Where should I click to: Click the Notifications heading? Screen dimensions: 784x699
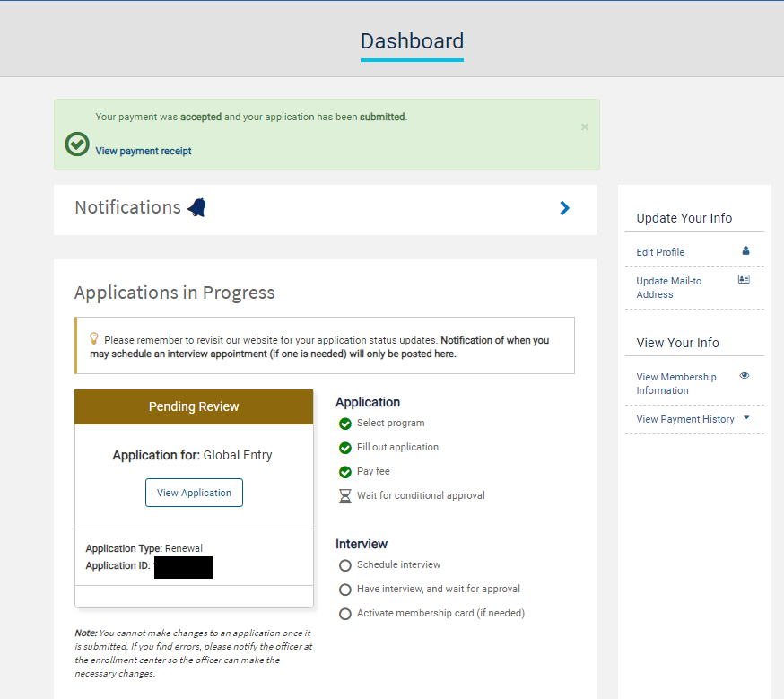127,207
